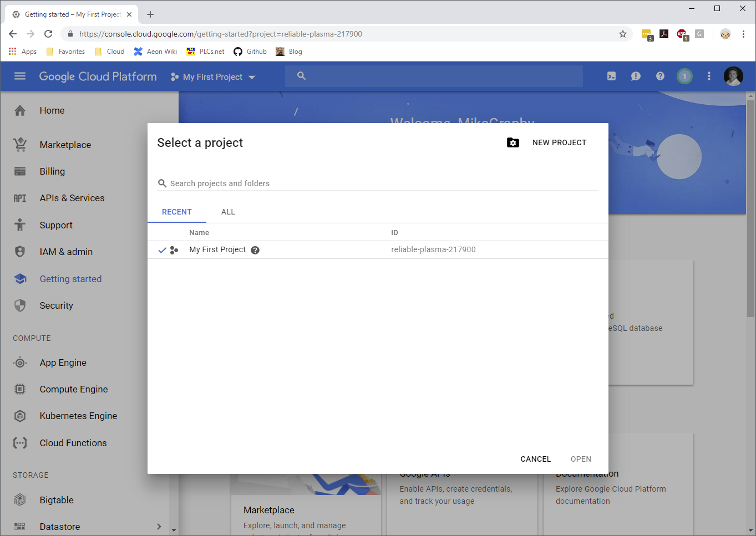Click OPEN in the dialog

(581, 459)
